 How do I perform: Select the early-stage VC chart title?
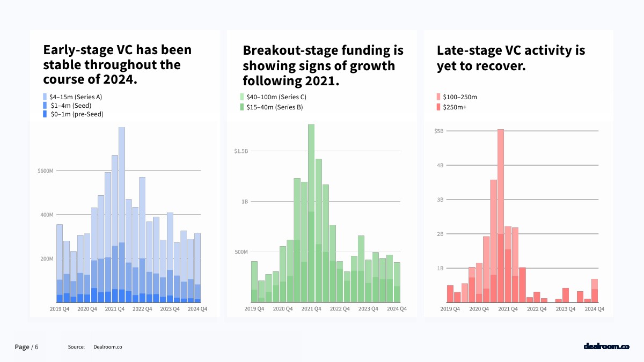tap(117, 65)
